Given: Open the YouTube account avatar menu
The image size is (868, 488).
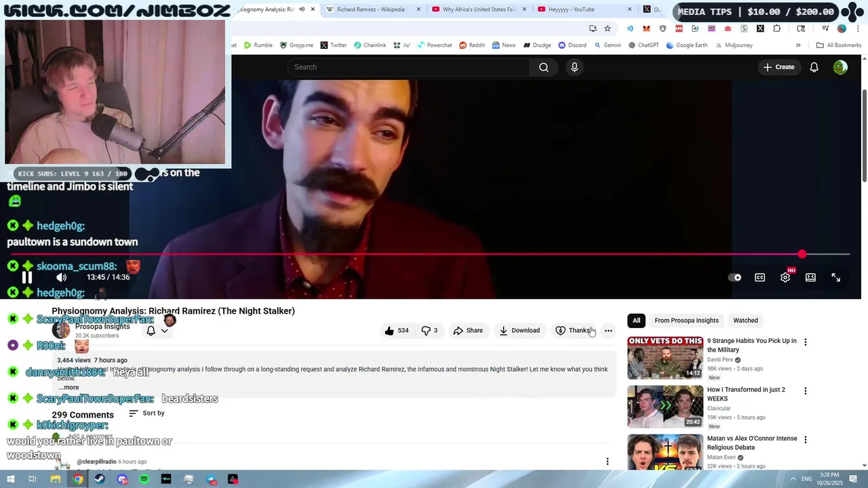Looking at the screenshot, I should (840, 67).
